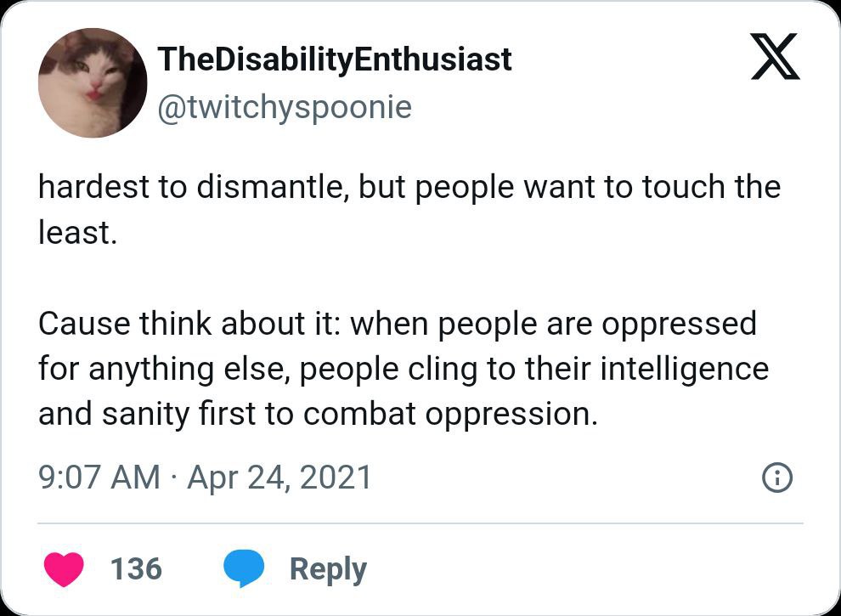Screen dimensions: 841x616
Task: Click the Apr 24, 2021 date
Action: click(x=279, y=478)
